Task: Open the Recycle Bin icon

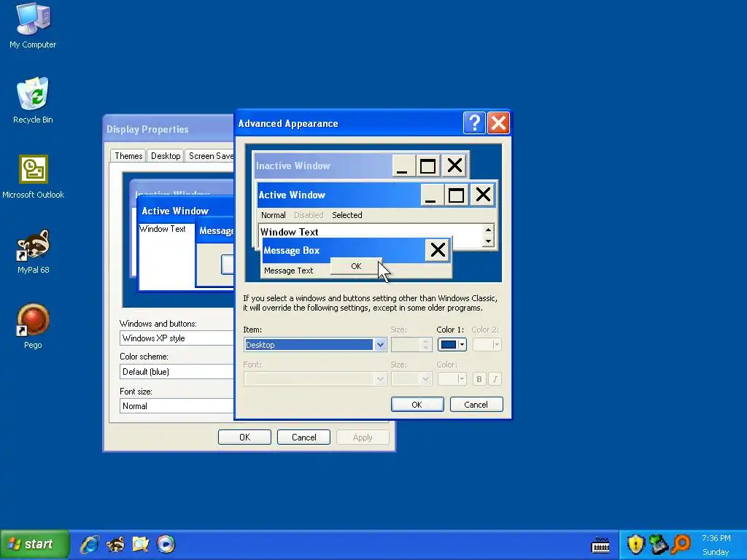Action: 33,100
